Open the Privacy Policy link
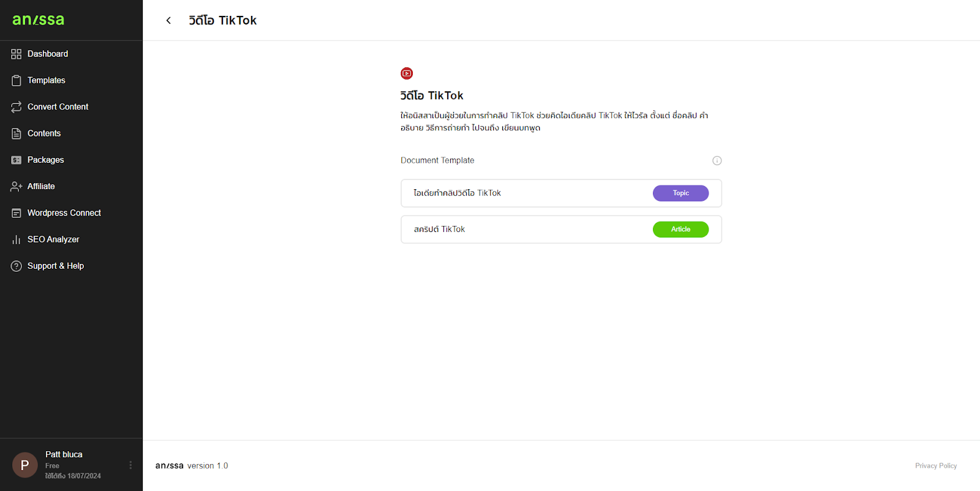 pyautogui.click(x=936, y=466)
